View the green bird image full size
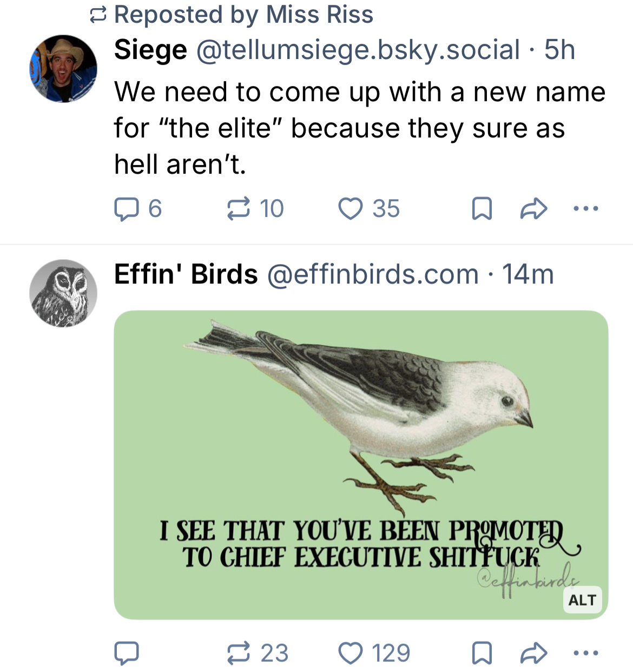Image resolution: width=633 pixels, height=672 pixels. [361, 433]
